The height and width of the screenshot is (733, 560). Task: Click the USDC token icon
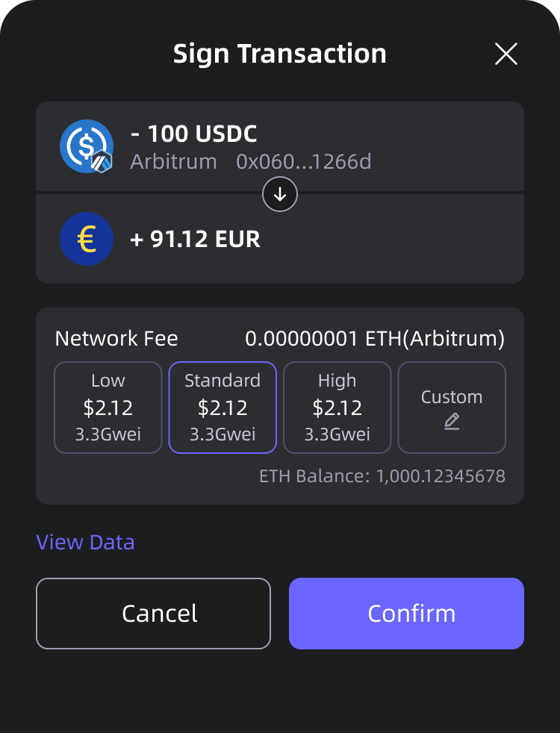(x=84, y=145)
